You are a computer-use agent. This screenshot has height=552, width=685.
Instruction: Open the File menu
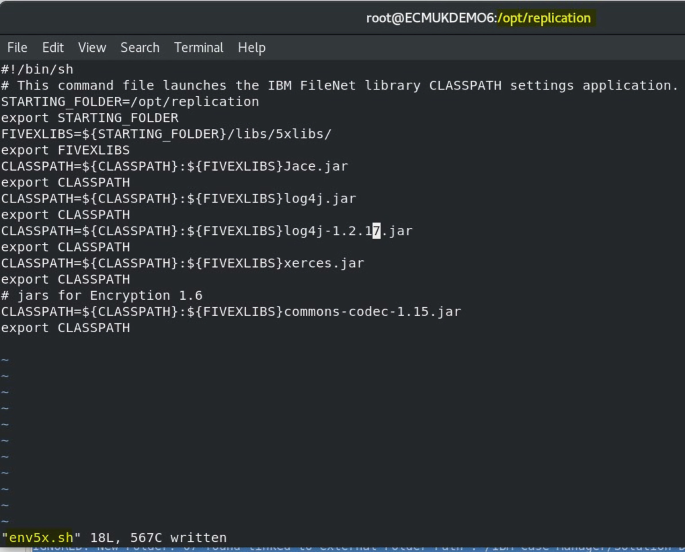pos(17,47)
